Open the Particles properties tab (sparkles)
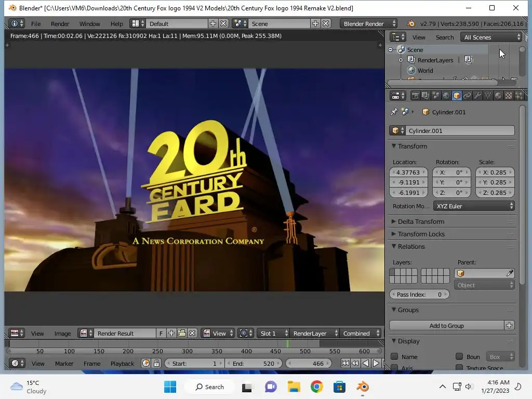The width and height of the screenshot is (532, 399). [519, 96]
